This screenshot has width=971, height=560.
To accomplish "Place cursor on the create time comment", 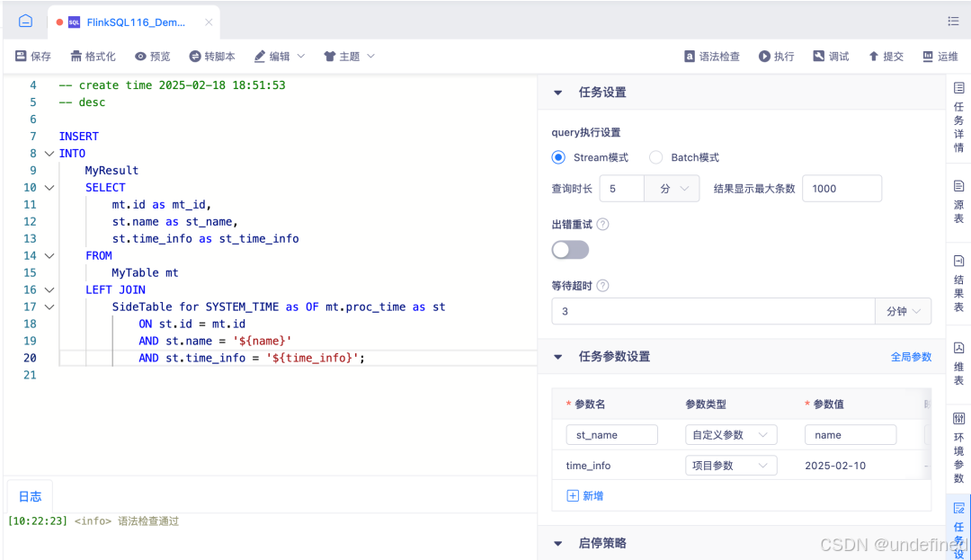I will (x=172, y=85).
